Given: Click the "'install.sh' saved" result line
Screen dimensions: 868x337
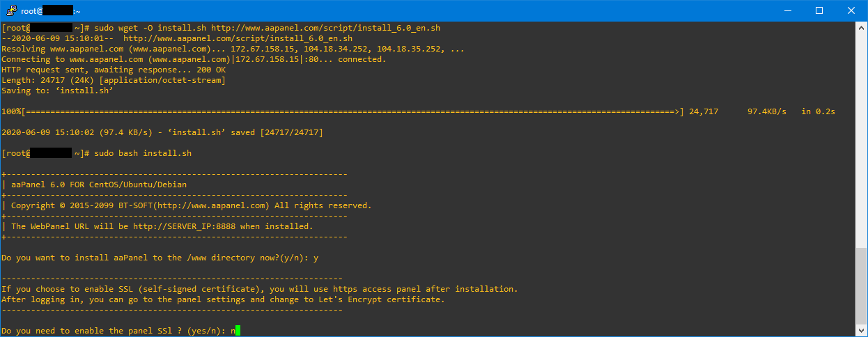Looking at the screenshot, I should click(162, 132).
